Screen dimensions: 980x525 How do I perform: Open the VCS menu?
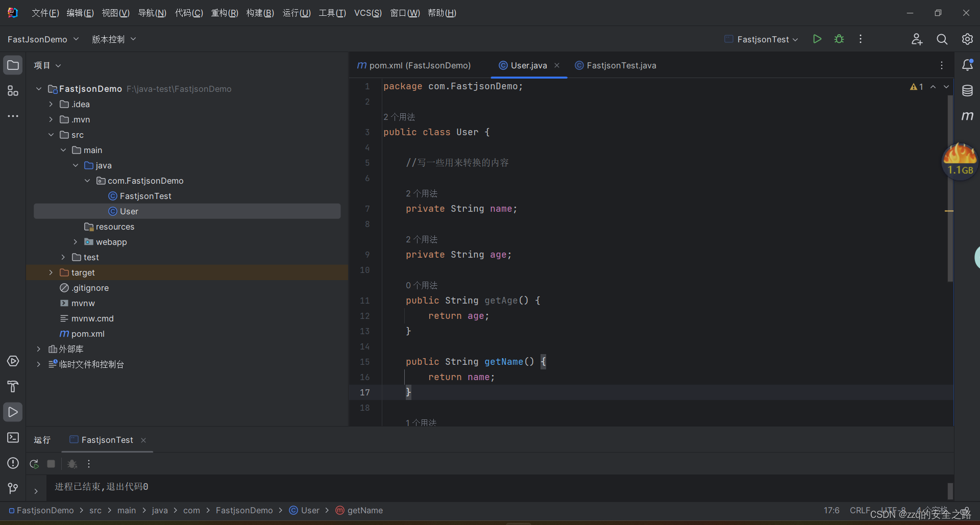368,13
